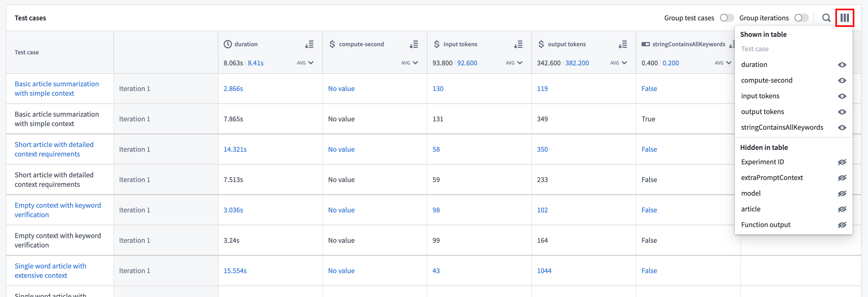Hide the input tokens column via its eye toggle

click(x=842, y=96)
